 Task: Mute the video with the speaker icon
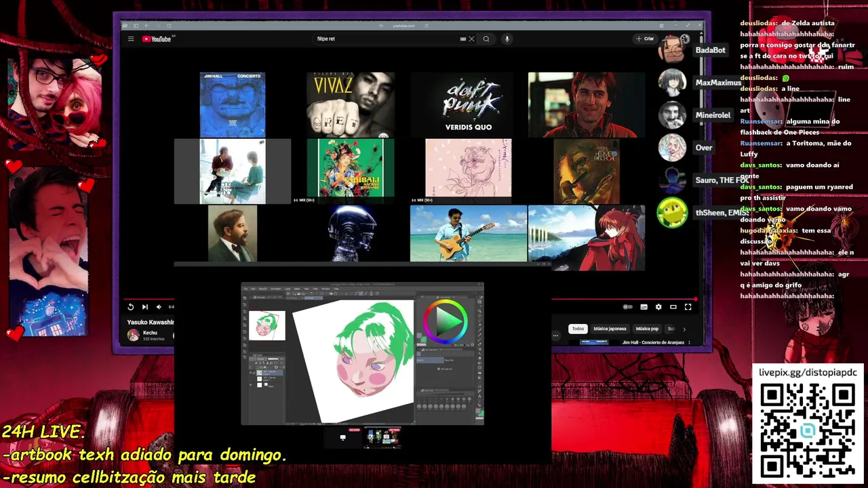[159, 307]
